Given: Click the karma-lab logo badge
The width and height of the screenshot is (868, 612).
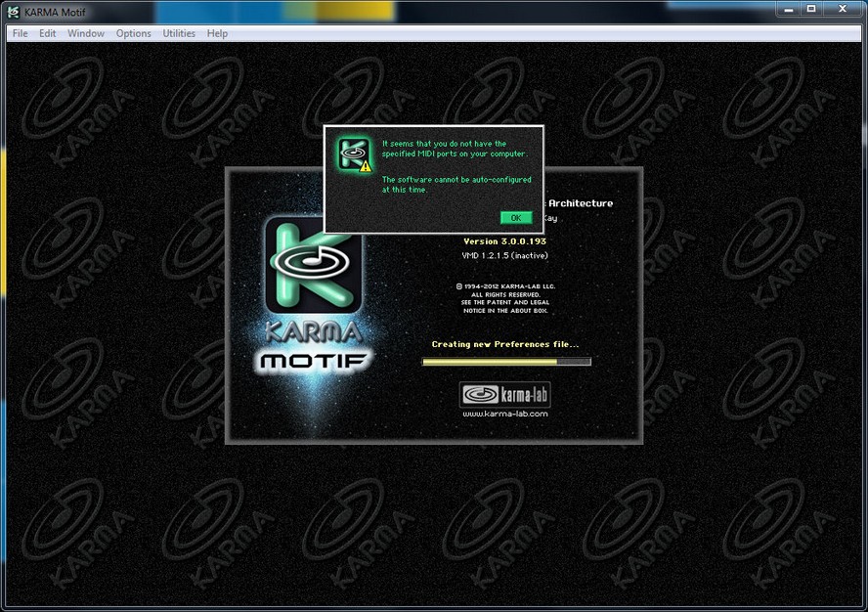Looking at the screenshot, I should tap(504, 394).
